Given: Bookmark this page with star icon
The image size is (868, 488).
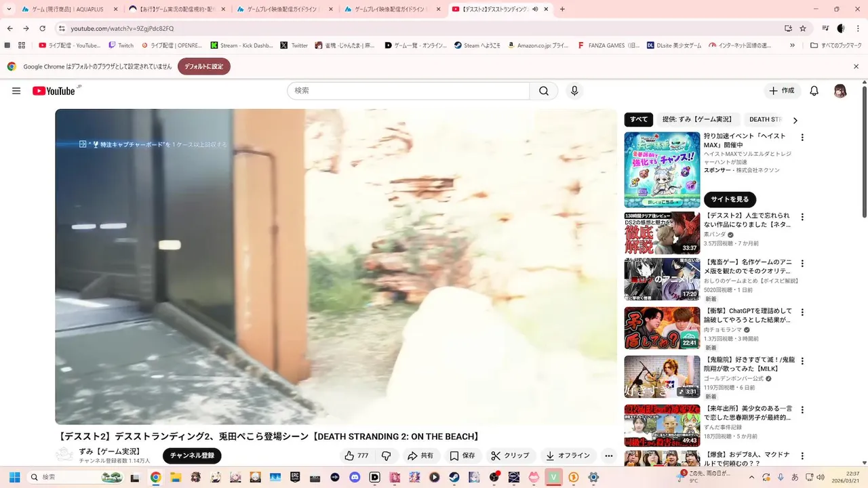Looking at the screenshot, I should click(803, 28).
